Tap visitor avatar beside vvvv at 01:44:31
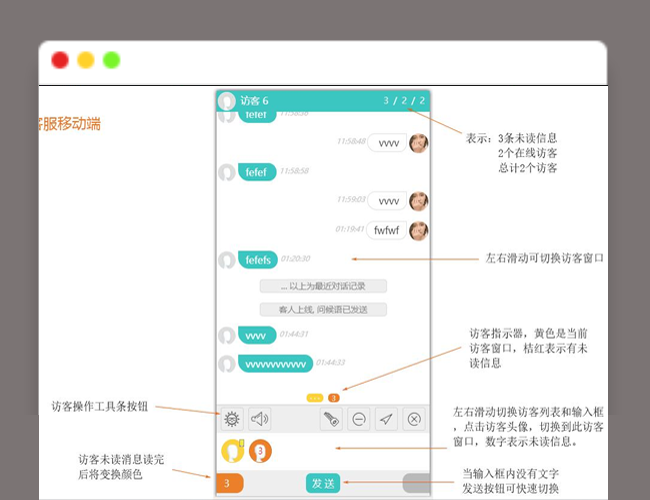The height and width of the screenshot is (500, 650). pyautogui.click(x=227, y=335)
